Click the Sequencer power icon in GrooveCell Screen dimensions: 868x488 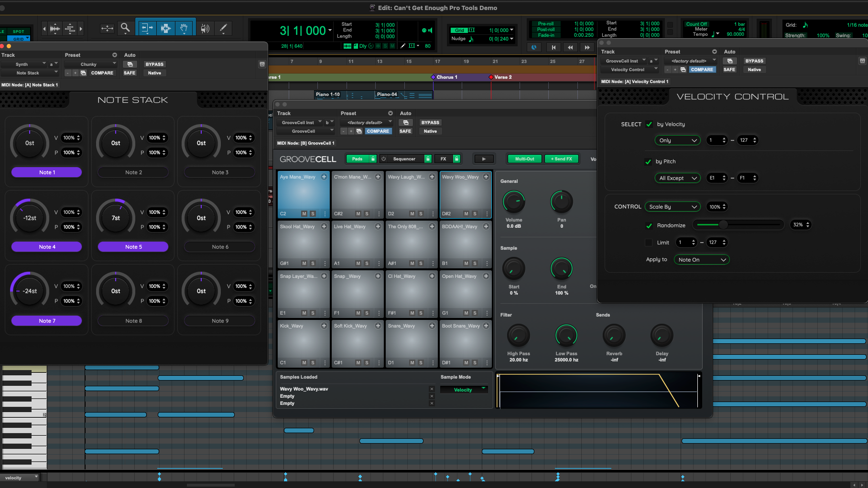[x=383, y=159]
